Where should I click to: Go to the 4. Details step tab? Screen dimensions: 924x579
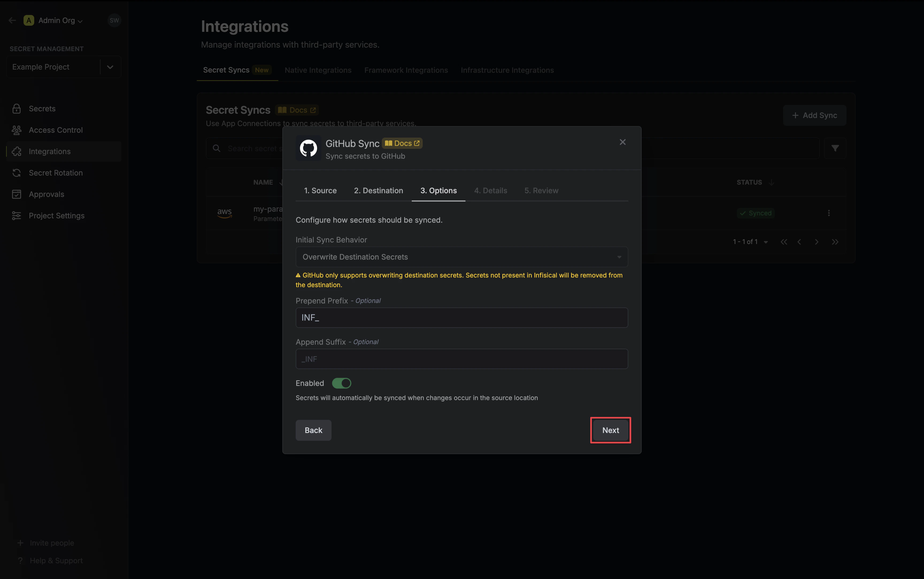click(x=491, y=190)
